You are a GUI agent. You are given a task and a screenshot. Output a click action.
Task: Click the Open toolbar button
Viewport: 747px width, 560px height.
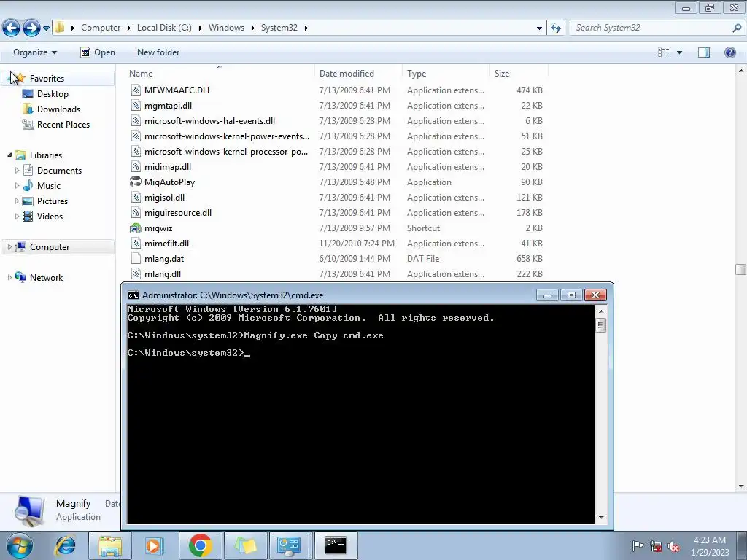tap(98, 52)
